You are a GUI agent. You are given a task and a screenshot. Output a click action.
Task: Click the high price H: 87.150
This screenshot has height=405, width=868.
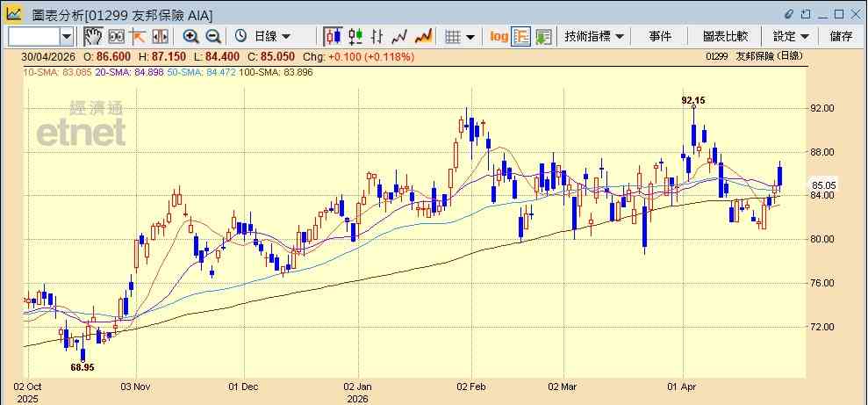pyautogui.click(x=161, y=56)
